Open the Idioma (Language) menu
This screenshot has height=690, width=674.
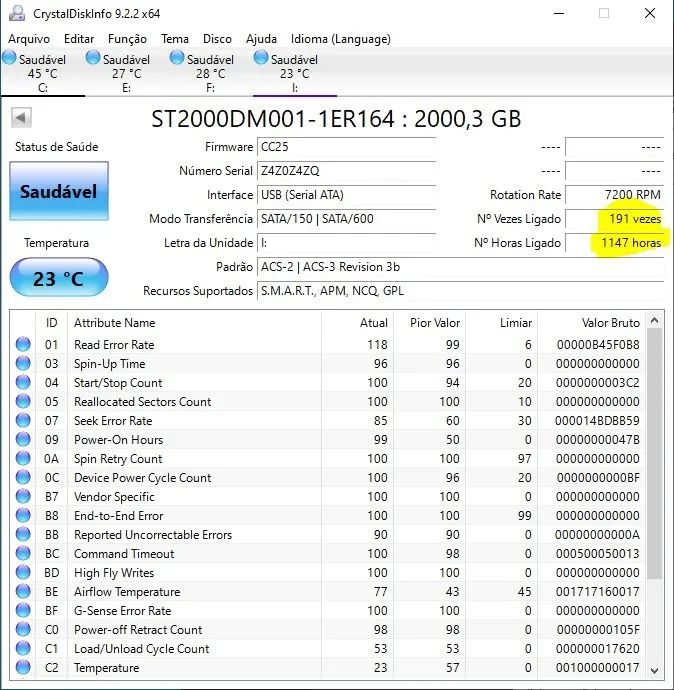(341, 39)
